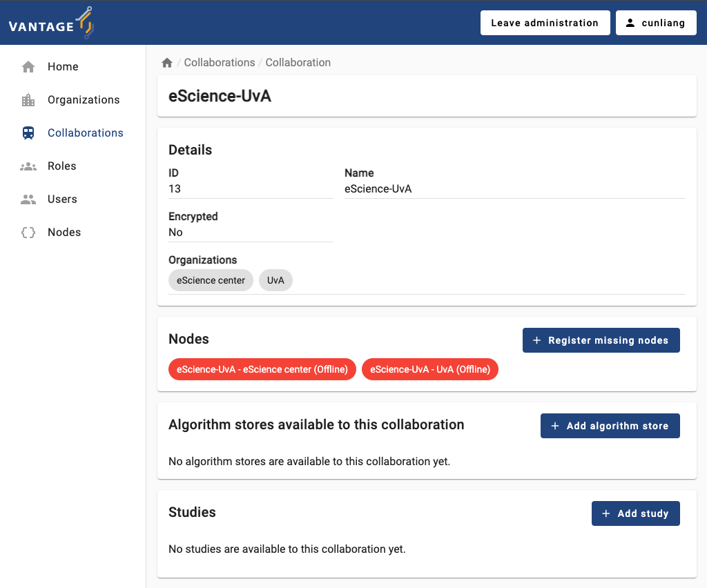Image resolution: width=707 pixels, height=588 pixels.
Task: Click Register missing nodes button
Action: (601, 341)
